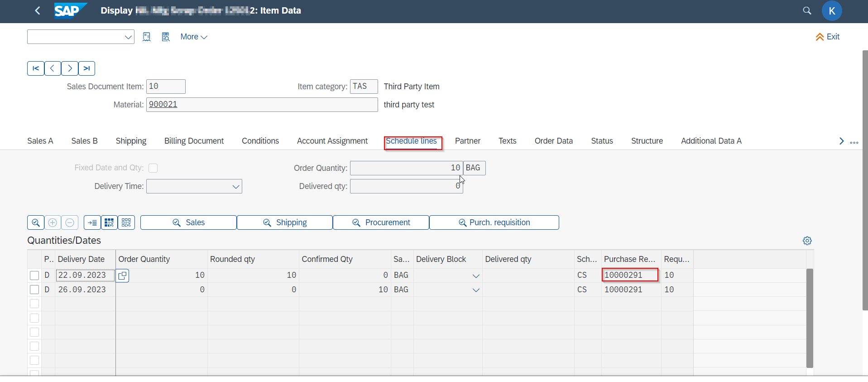Toggle the Fixed Date and Qty checkbox
The height and width of the screenshot is (382, 868).
(x=153, y=168)
